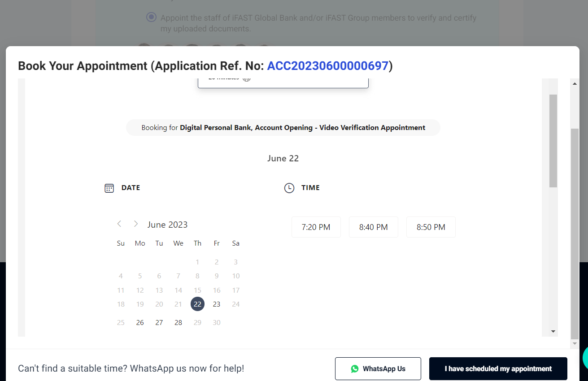Advance to next month after June 2023

point(136,224)
